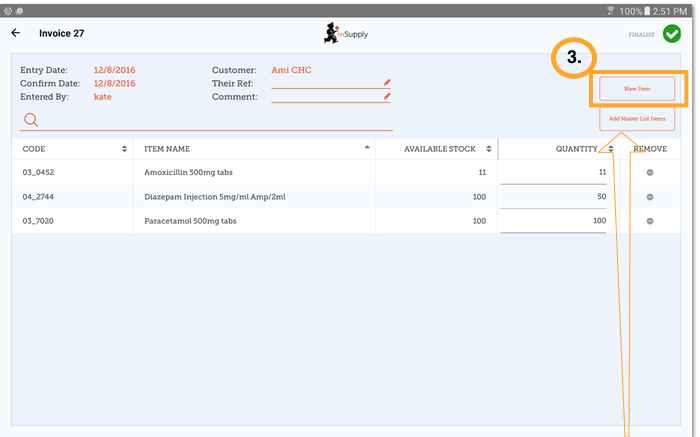This screenshot has height=437, width=700.
Task: Remove the Amoxicillin 500mg tabs row
Action: click(650, 172)
